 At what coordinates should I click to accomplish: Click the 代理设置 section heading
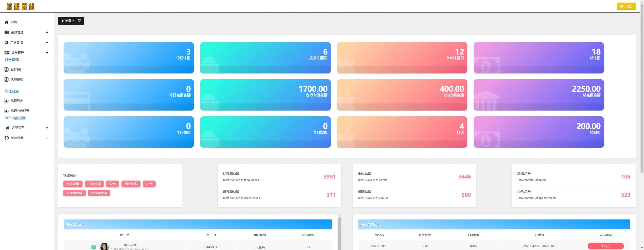pos(12,91)
